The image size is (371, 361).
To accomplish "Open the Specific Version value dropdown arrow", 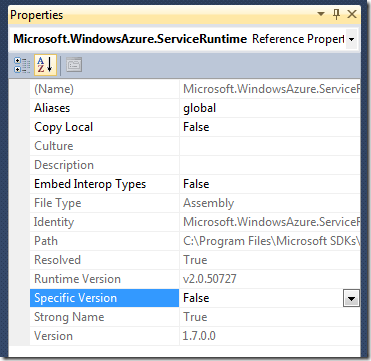I will [x=351, y=298].
